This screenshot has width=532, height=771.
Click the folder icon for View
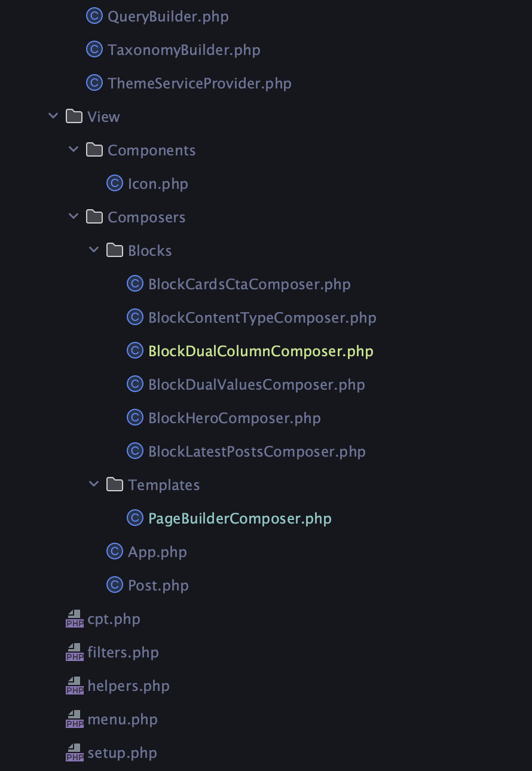(x=74, y=117)
